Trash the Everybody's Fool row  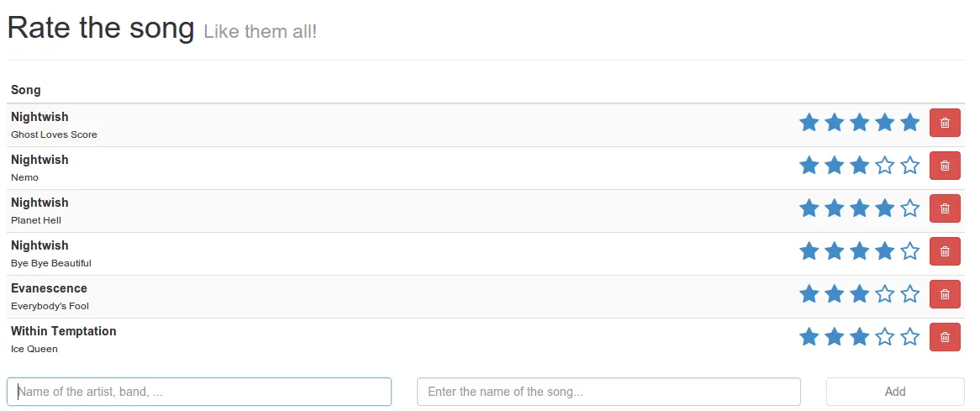click(945, 294)
